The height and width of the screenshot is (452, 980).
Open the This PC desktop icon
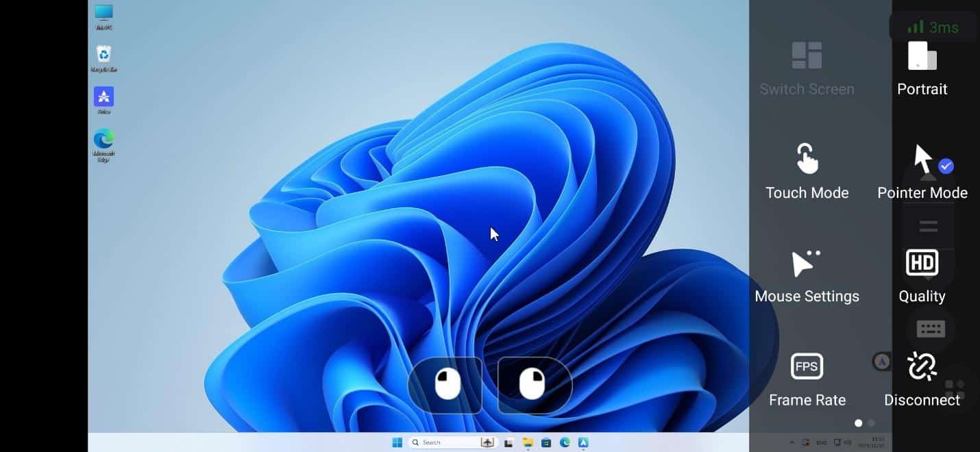pyautogui.click(x=103, y=17)
